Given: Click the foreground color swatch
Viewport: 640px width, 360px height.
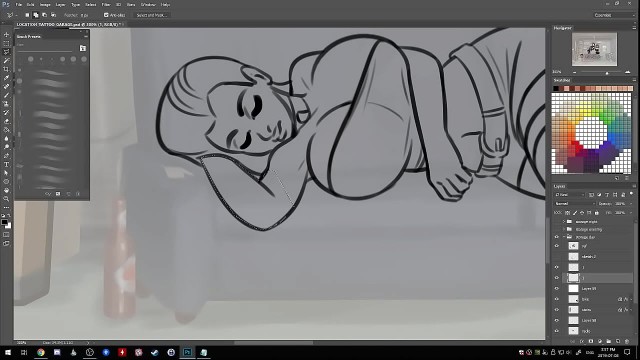Looking at the screenshot, I should (4, 222).
